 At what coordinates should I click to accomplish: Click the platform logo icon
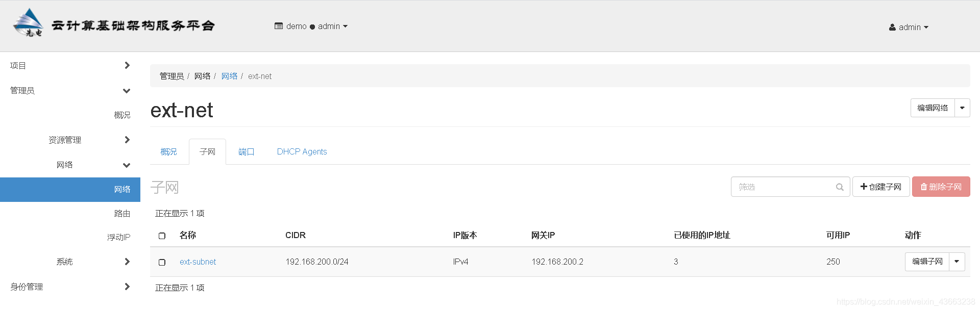coord(29,22)
